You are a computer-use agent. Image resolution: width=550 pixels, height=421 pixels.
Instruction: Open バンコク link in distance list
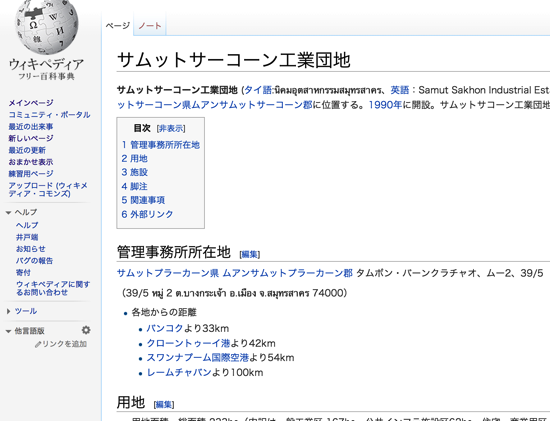(165, 328)
